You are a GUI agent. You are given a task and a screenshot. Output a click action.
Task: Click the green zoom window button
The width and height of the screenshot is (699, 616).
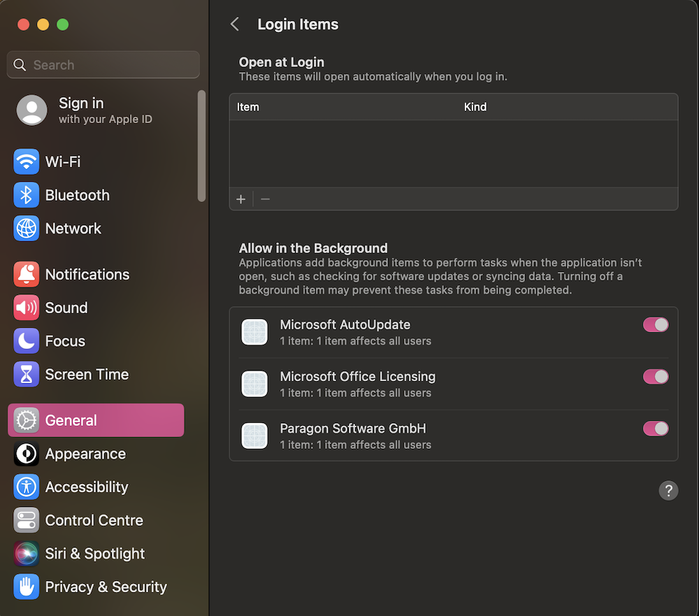click(x=63, y=24)
